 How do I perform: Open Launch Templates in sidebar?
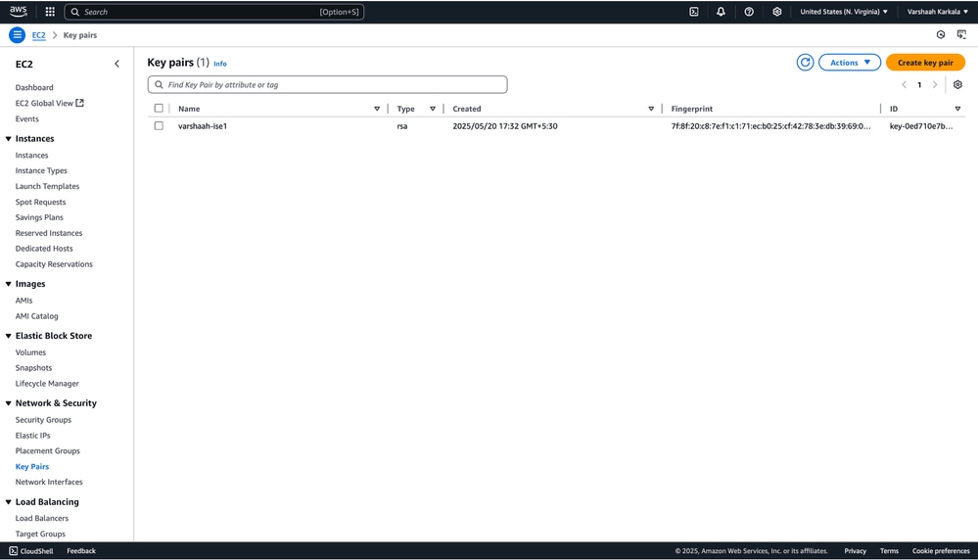click(x=47, y=186)
